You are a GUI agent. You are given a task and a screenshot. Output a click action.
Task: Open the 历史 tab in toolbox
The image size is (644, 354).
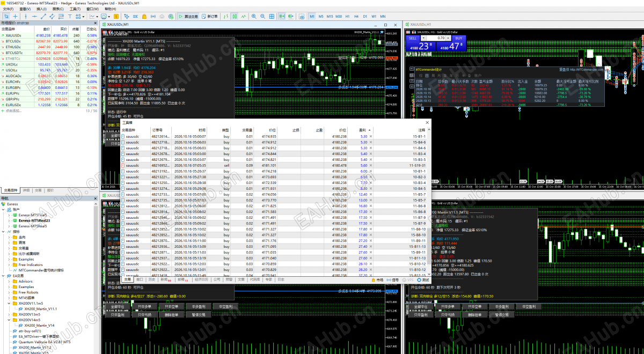152,279
